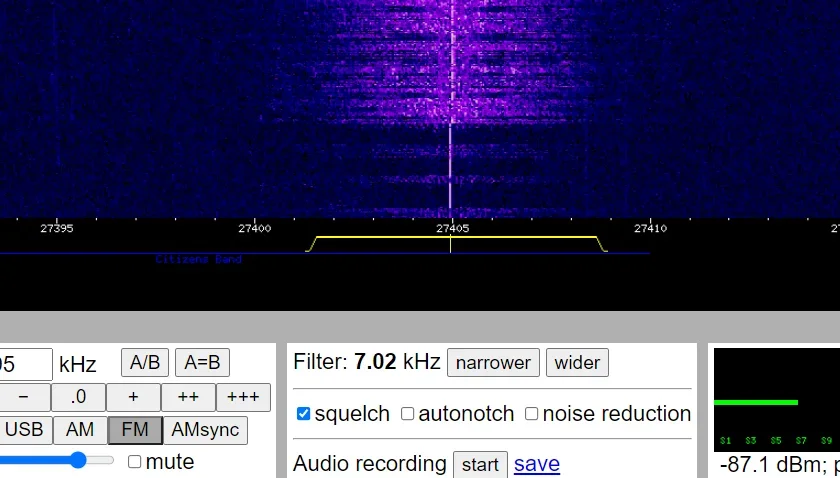Image resolution: width=840 pixels, height=478 pixels.
Task: Click the 27400 kHz frequency scale label
Action: tap(254, 229)
